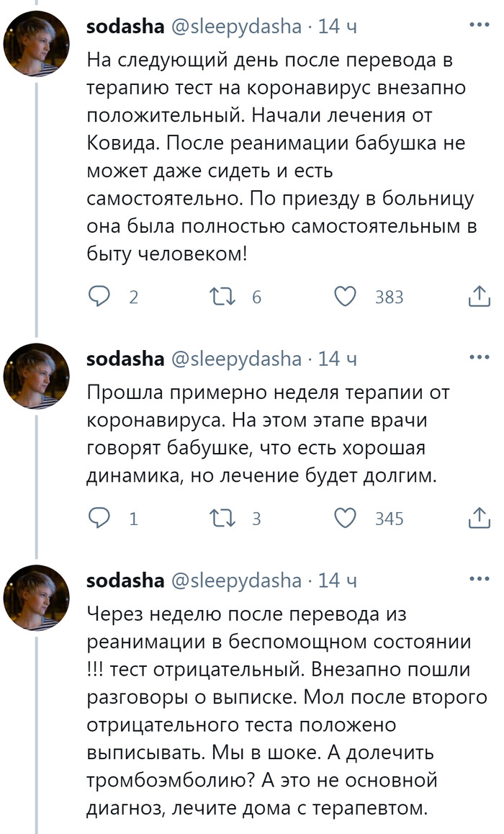Open the 14 ч timestamp on first tweet

click(x=337, y=27)
